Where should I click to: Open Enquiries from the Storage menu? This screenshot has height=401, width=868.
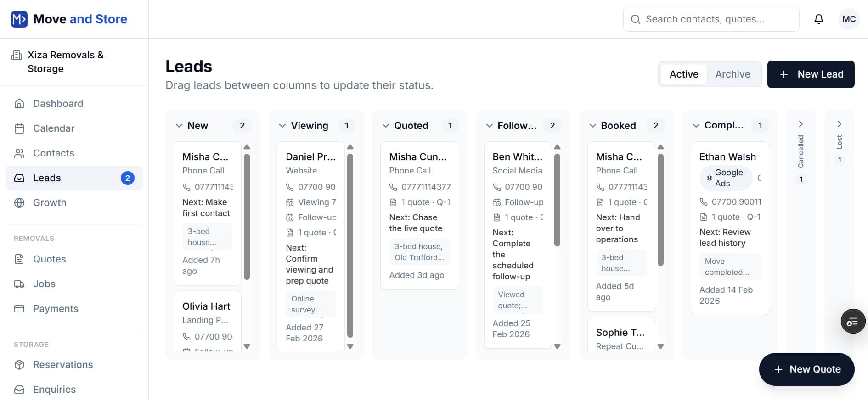click(x=54, y=389)
